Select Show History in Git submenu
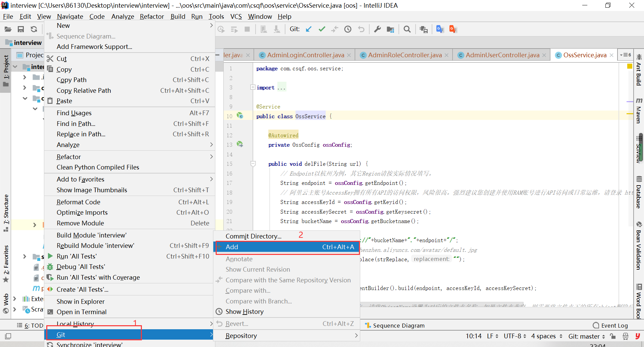The height and width of the screenshot is (347, 644). pyautogui.click(x=287, y=311)
